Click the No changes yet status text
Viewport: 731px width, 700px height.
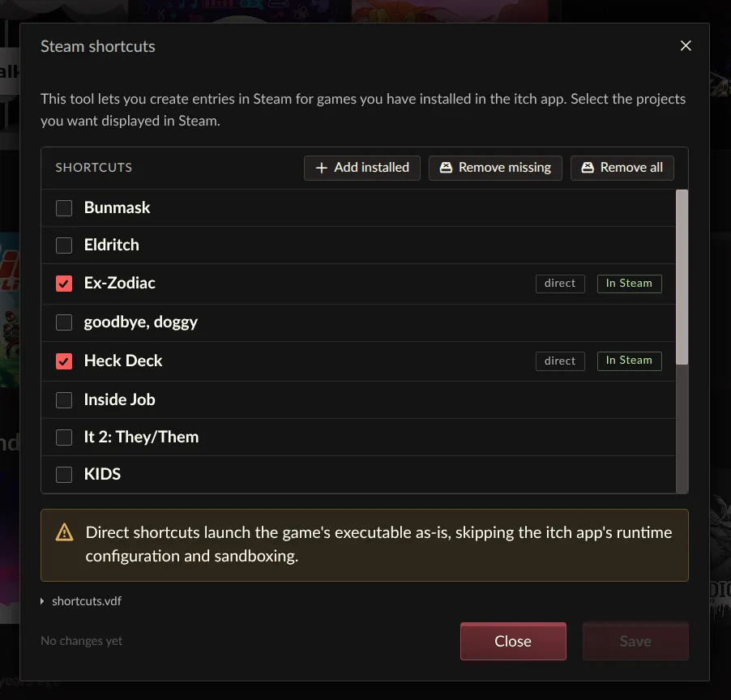coord(82,641)
